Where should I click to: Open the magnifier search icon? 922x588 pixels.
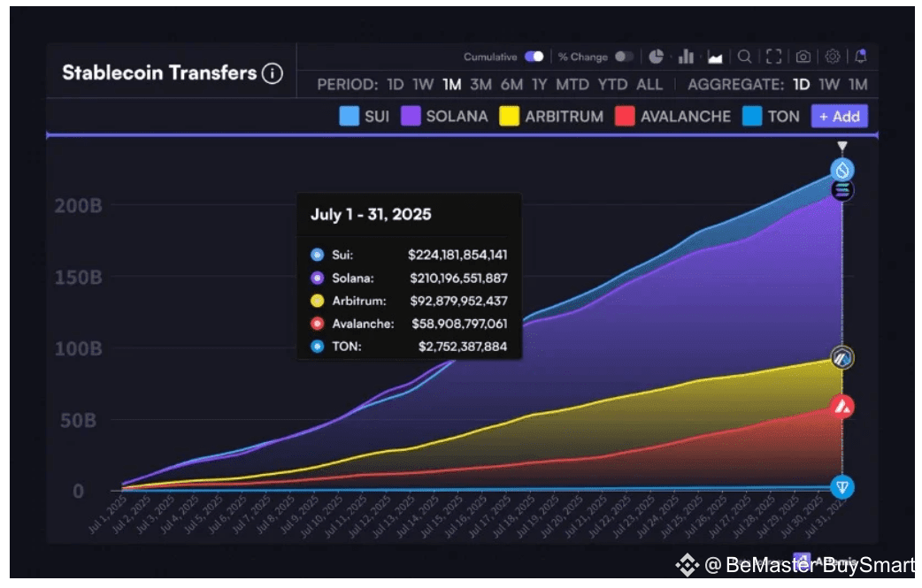click(x=744, y=57)
